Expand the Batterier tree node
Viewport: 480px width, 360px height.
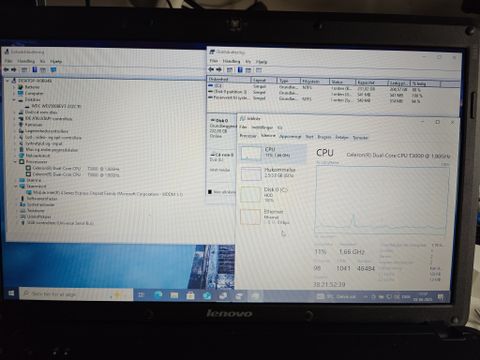click(14, 87)
